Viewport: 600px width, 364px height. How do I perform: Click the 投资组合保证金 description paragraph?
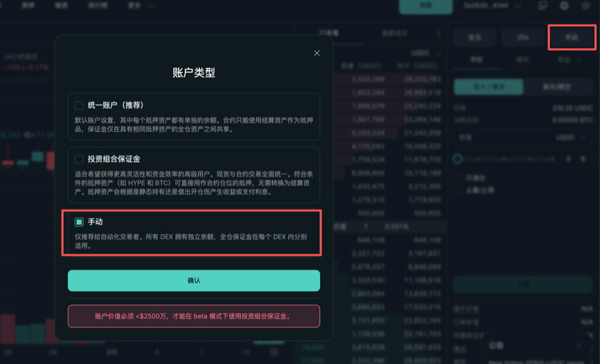coord(193,183)
